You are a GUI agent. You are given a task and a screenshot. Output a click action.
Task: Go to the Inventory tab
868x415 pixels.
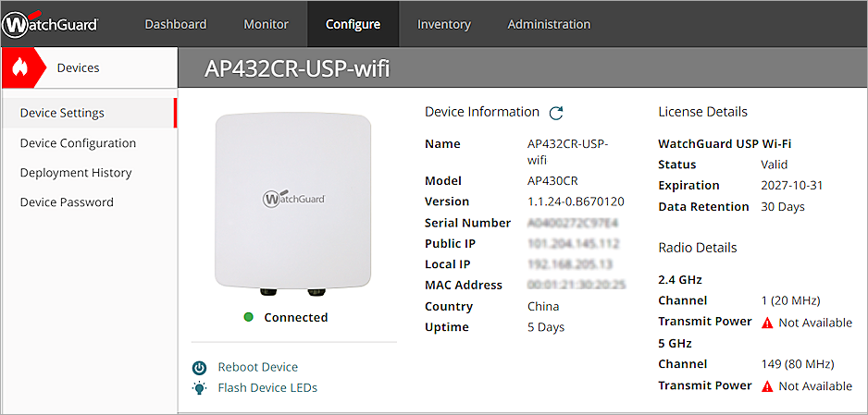pos(443,24)
